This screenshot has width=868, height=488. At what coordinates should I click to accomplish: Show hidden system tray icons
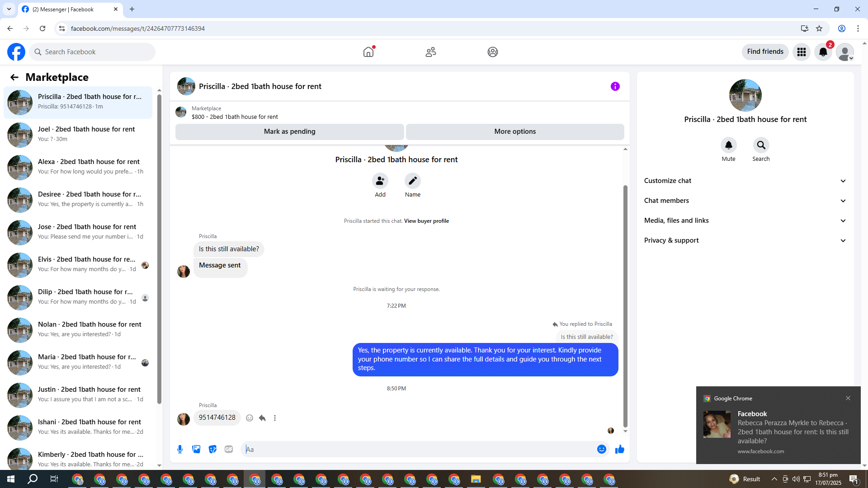pos(774,479)
